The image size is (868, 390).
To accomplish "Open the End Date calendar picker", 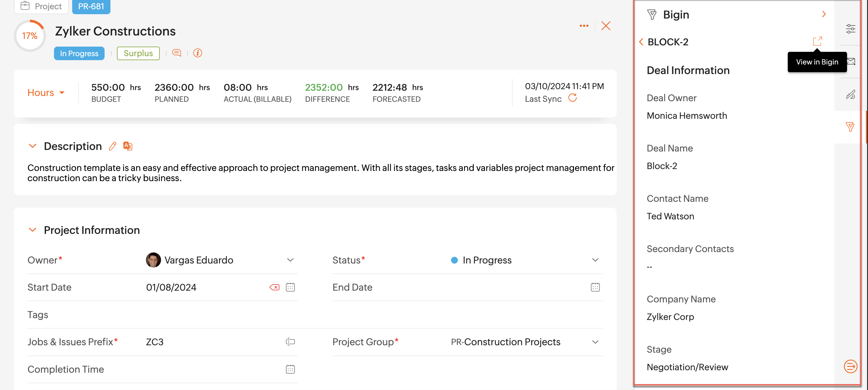I will click(595, 287).
